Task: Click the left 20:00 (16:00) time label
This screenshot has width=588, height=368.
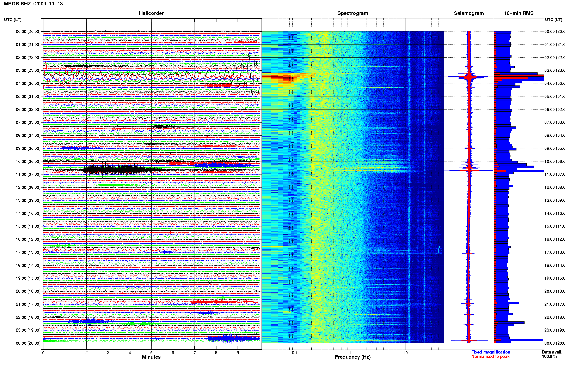Action: (28, 291)
